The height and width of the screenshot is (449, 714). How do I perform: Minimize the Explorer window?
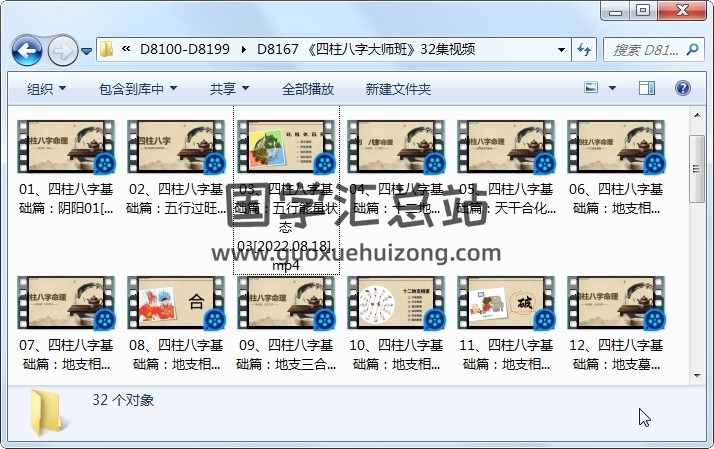click(x=615, y=10)
